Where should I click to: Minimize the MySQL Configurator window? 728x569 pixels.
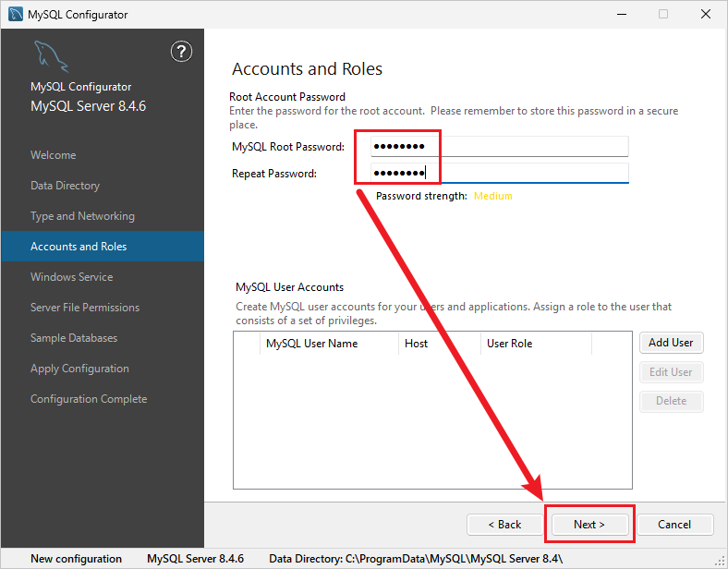[622, 15]
